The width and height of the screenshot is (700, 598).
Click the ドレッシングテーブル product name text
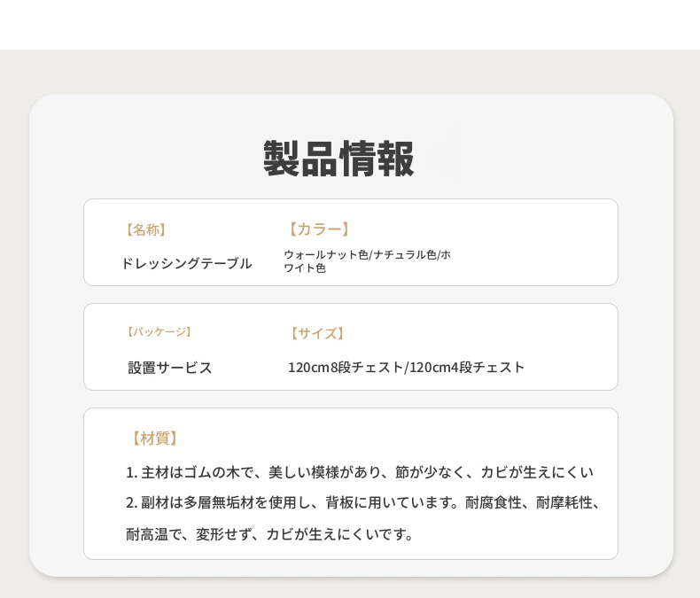tap(187, 263)
